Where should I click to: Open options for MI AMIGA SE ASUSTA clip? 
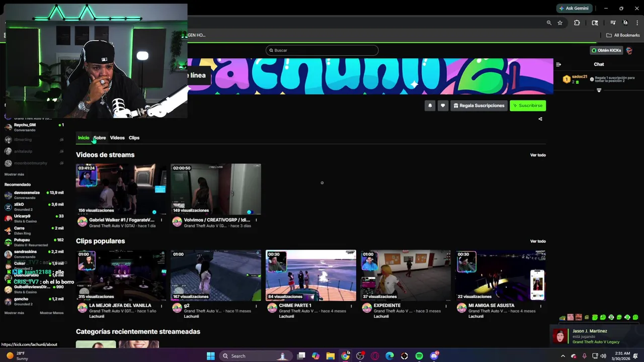pos(541,306)
